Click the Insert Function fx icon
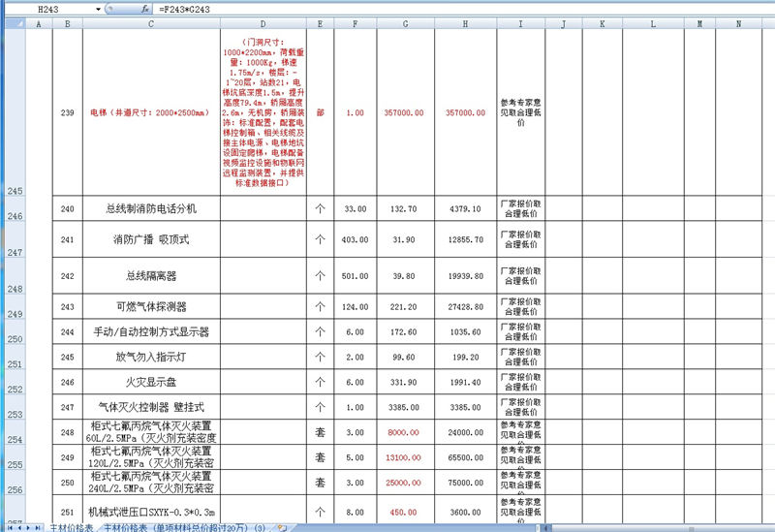The width and height of the screenshot is (775, 532). click(x=144, y=8)
